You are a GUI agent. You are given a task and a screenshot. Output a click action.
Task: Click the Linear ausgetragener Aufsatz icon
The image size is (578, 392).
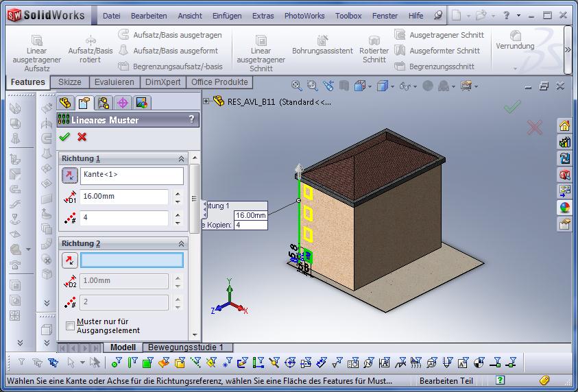click(36, 40)
